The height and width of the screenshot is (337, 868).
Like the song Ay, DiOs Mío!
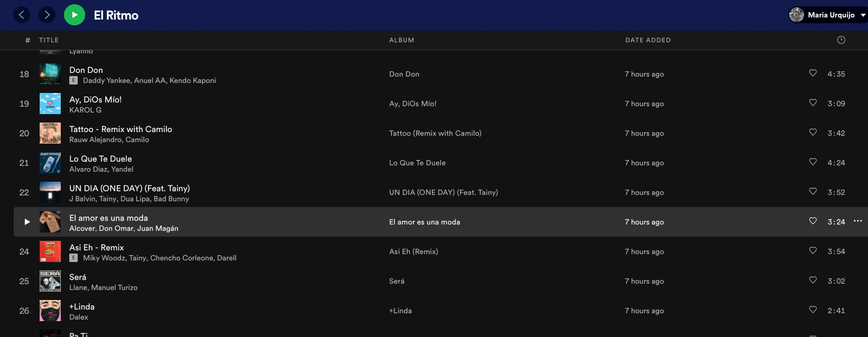coord(813,102)
